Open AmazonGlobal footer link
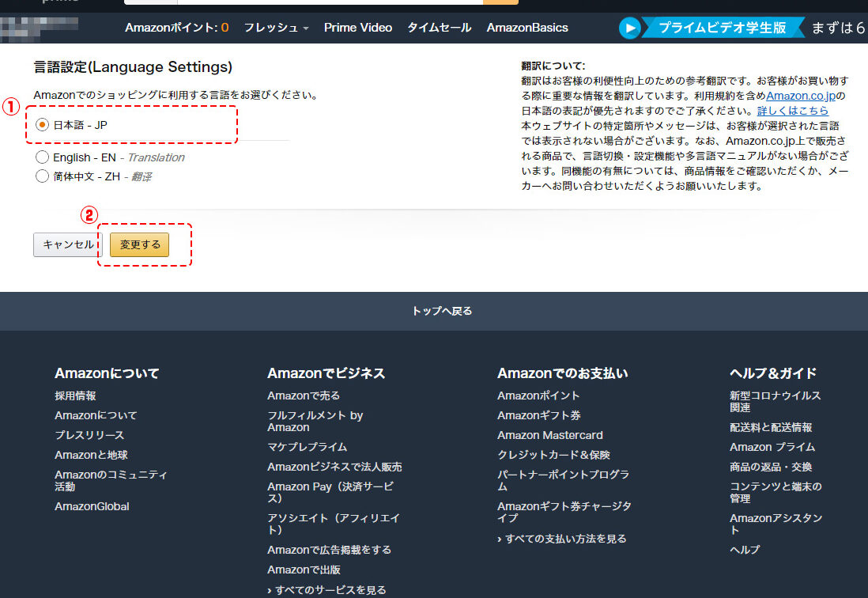868x598 pixels. tap(92, 506)
